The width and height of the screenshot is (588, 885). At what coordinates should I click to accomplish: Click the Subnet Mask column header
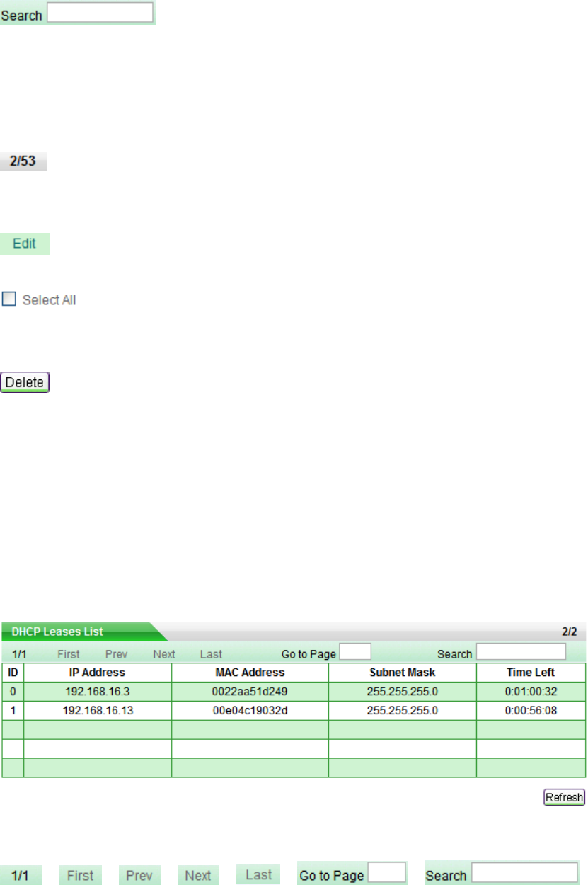click(x=402, y=673)
